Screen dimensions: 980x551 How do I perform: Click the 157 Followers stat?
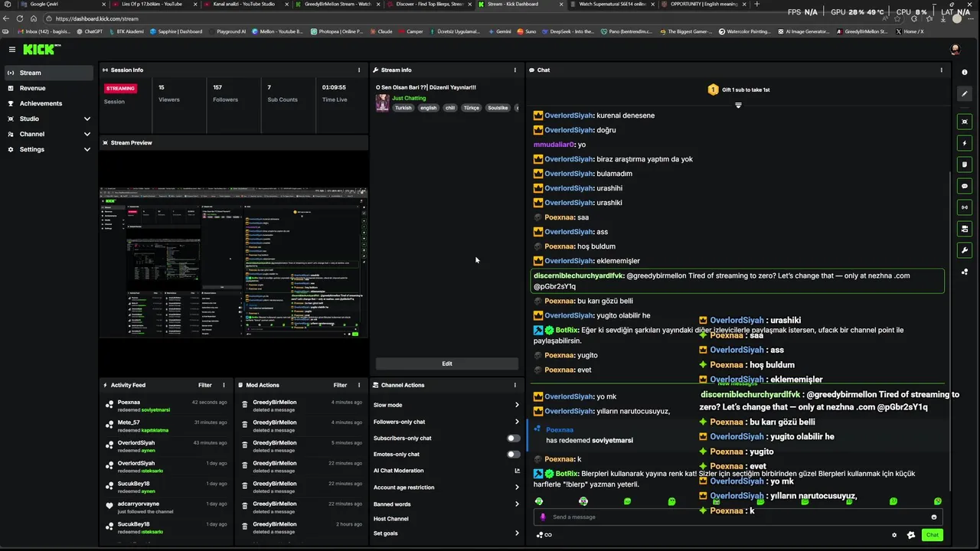click(x=225, y=93)
